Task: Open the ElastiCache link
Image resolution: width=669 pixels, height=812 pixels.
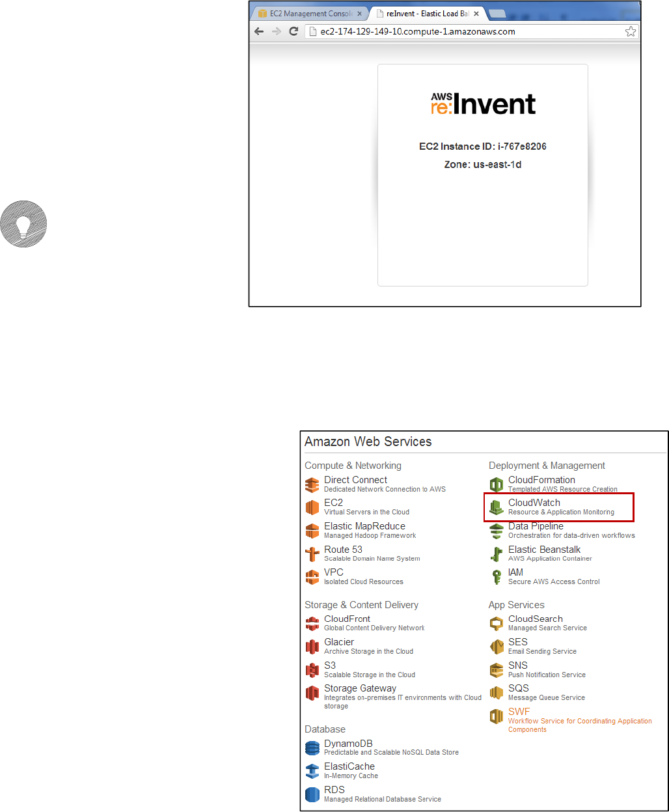Action: tap(349, 766)
